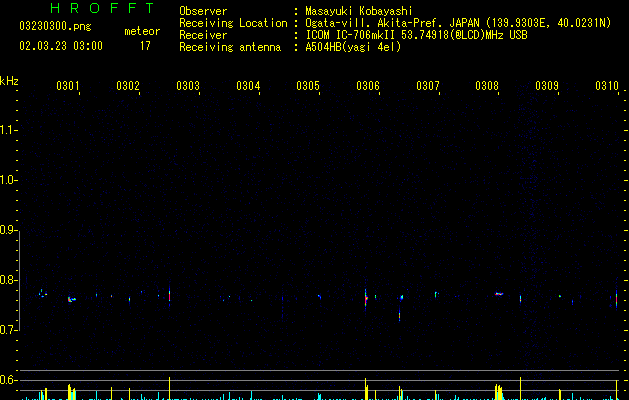Viewport: 629px width, 400px height.
Task: Click the 0309 time axis marker
Action: pos(547,86)
